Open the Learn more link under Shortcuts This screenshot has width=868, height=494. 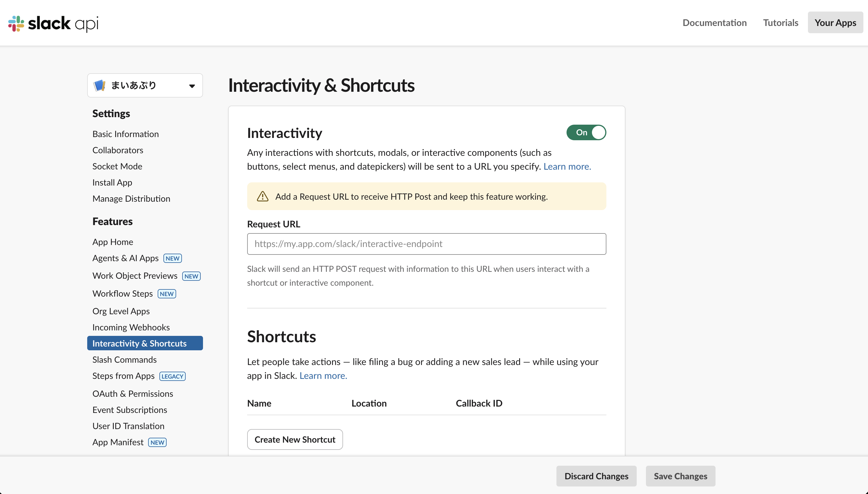click(x=323, y=375)
